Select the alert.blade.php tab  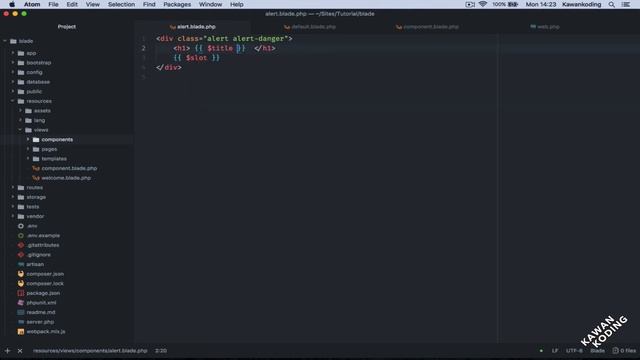click(192, 27)
